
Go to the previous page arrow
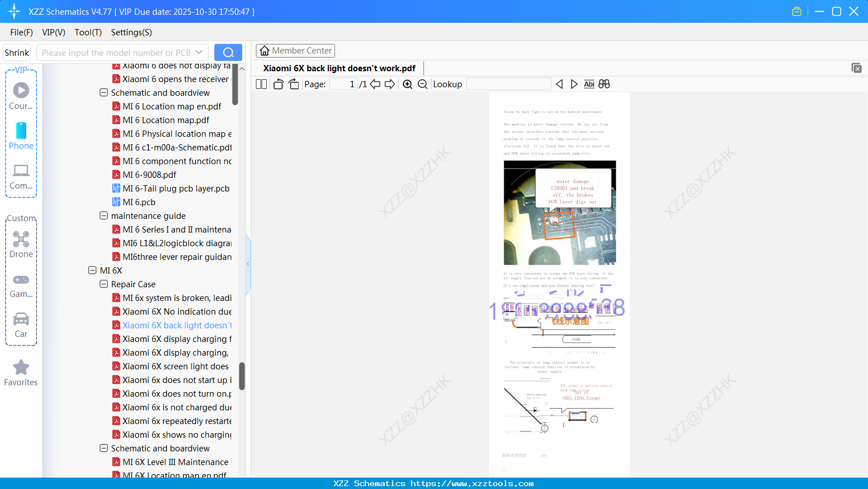click(x=375, y=84)
